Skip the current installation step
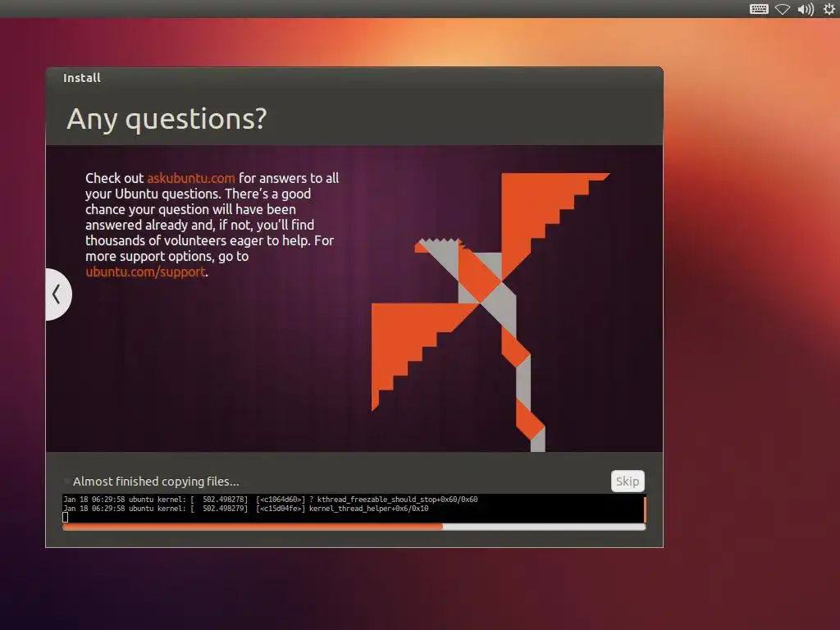The height and width of the screenshot is (630, 840). 628,481
